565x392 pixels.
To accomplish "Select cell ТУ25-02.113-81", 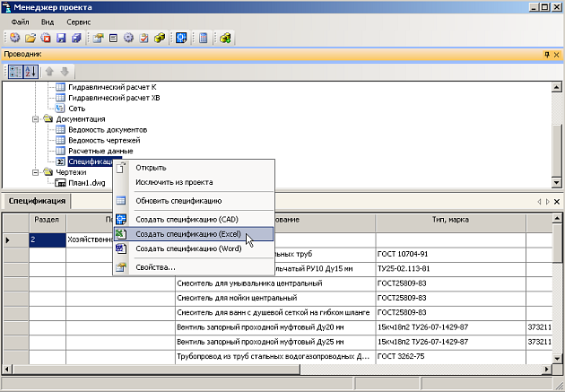I will (450, 269).
